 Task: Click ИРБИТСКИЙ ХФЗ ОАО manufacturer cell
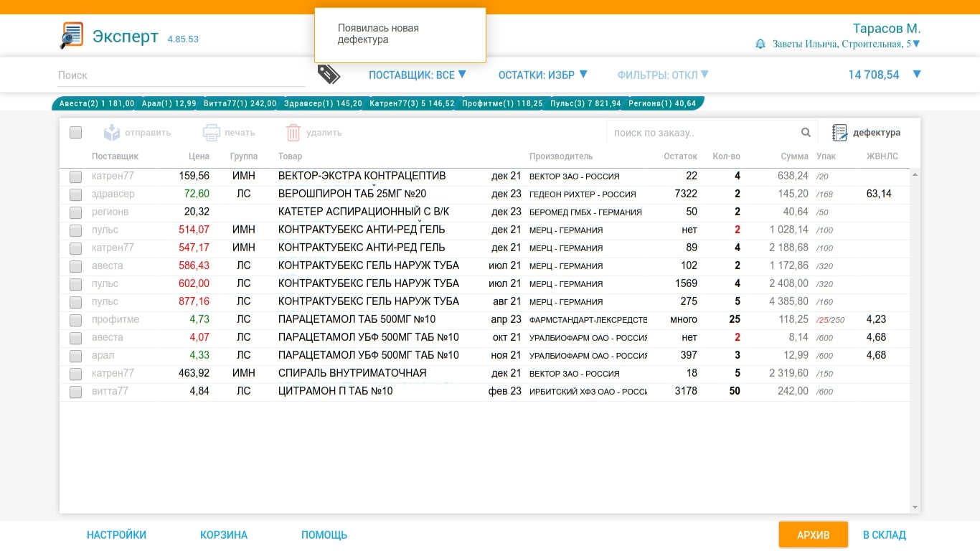coord(588,392)
